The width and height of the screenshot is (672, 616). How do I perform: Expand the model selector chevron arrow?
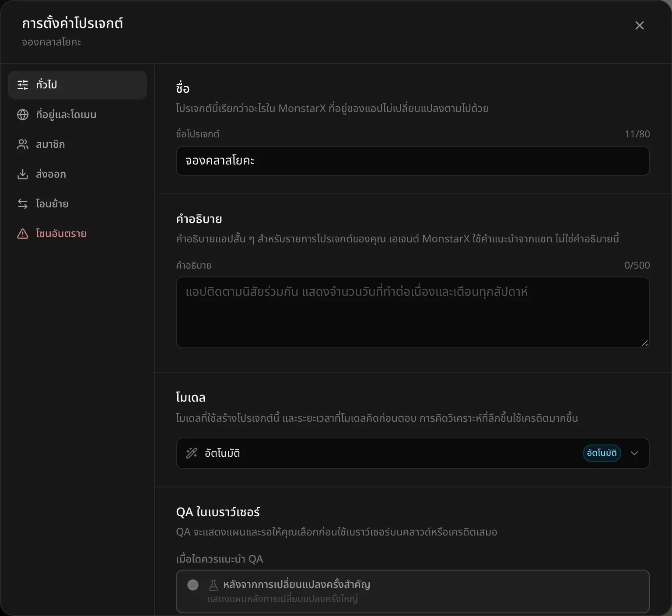tap(634, 453)
